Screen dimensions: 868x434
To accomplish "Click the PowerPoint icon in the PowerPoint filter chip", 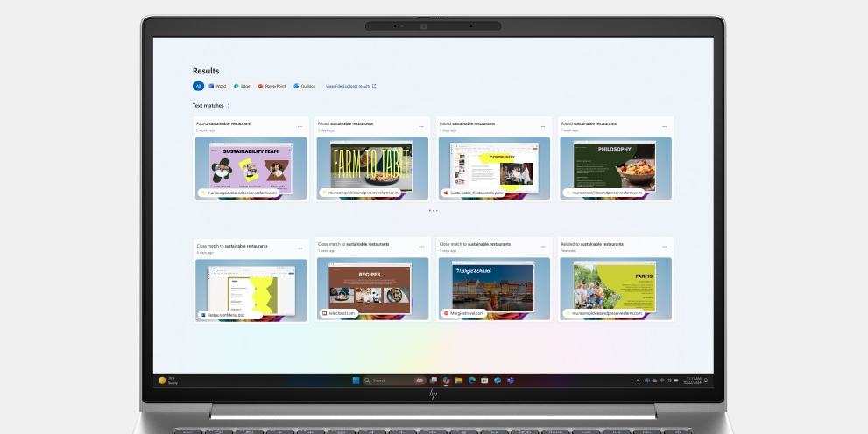I will tap(261, 87).
